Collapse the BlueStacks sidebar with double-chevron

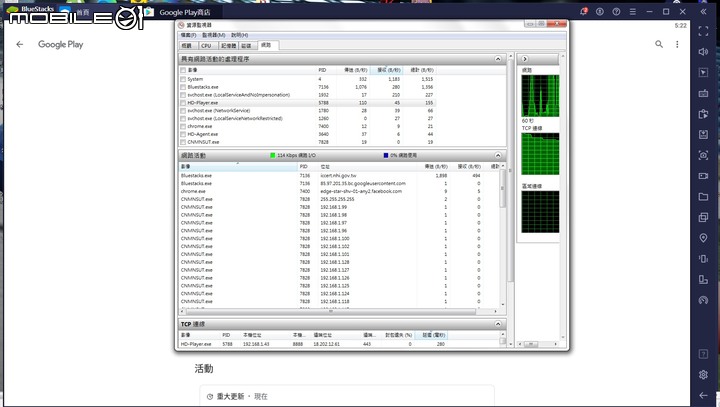coord(703,11)
